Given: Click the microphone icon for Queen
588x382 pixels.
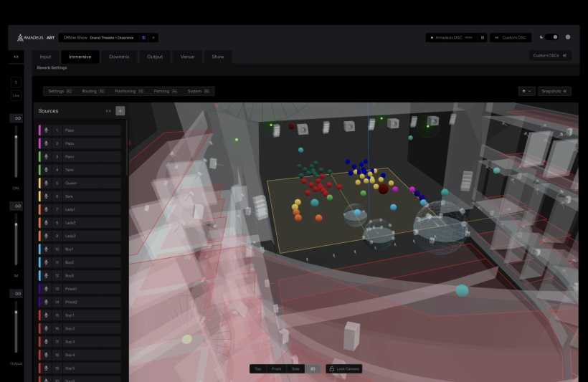Looking at the screenshot, I should click(x=46, y=183).
